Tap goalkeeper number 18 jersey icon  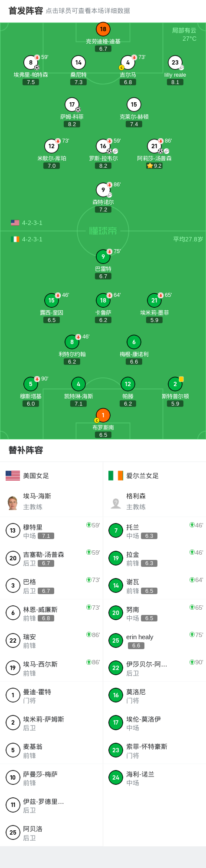(103, 29)
